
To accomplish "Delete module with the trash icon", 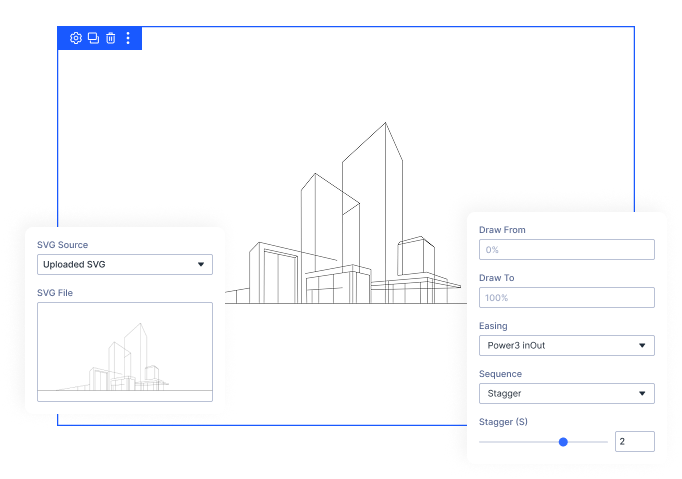I will 111,38.
